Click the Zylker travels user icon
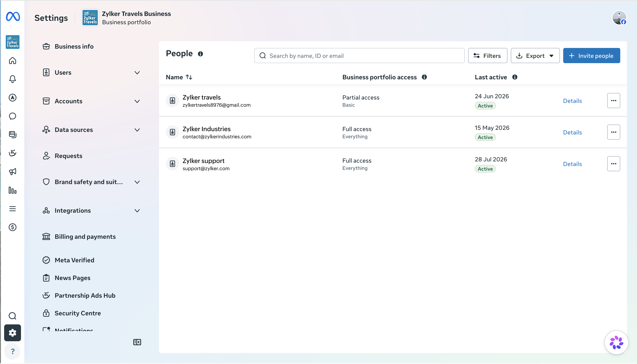Viewport: 637px width, 364px height. (173, 101)
